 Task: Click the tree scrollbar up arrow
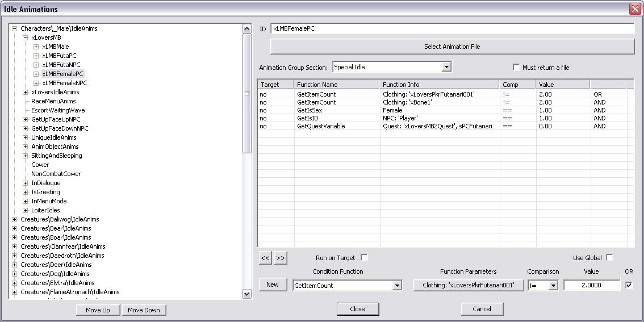click(x=247, y=28)
